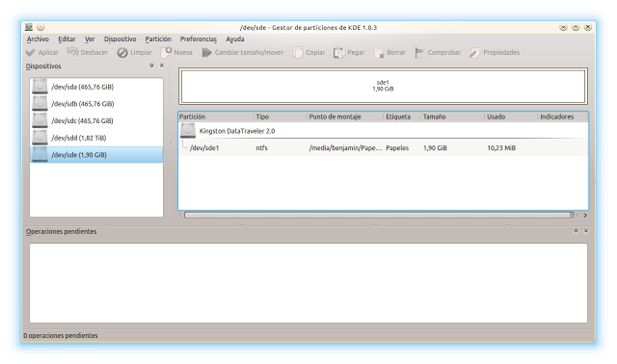
Task: Open the Ver menu
Action: click(x=90, y=39)
